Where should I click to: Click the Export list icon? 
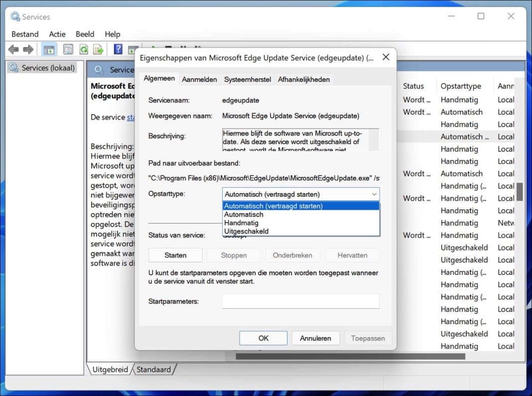click(x=98, y=49)
